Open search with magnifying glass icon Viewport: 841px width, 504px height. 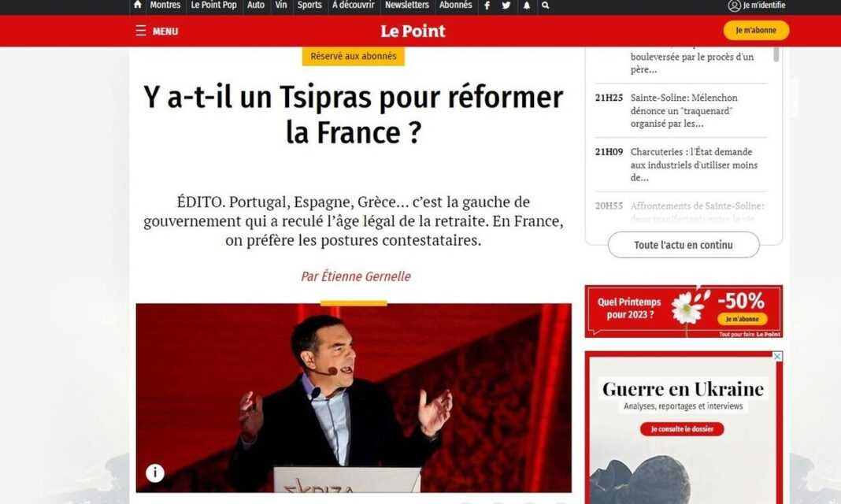click(546, 6)
